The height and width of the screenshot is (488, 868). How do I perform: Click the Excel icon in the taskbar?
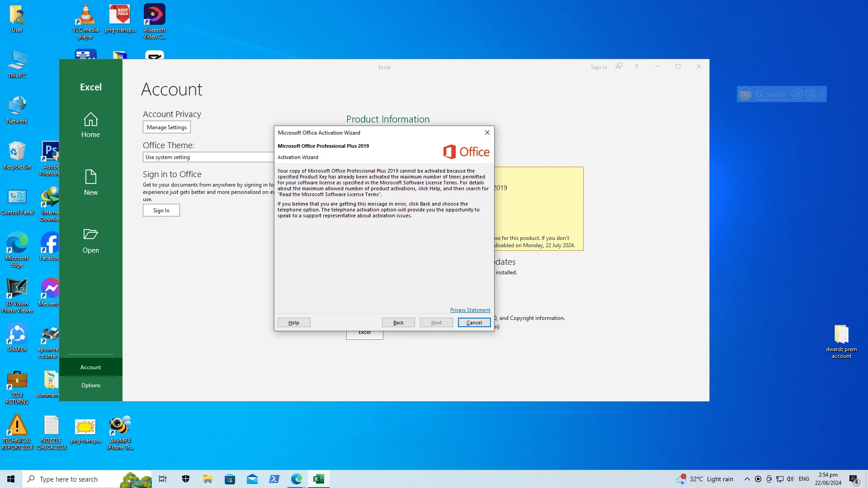click(319, 479)
